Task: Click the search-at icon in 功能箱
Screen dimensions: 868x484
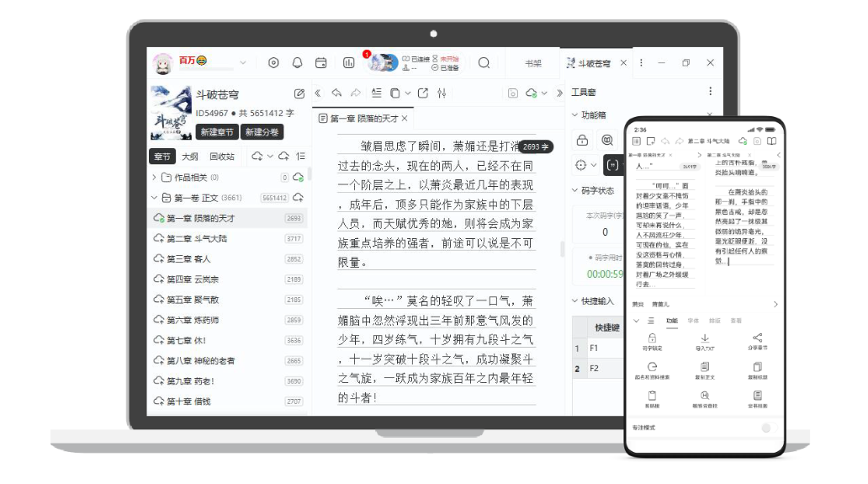Action: click(607, 140)
